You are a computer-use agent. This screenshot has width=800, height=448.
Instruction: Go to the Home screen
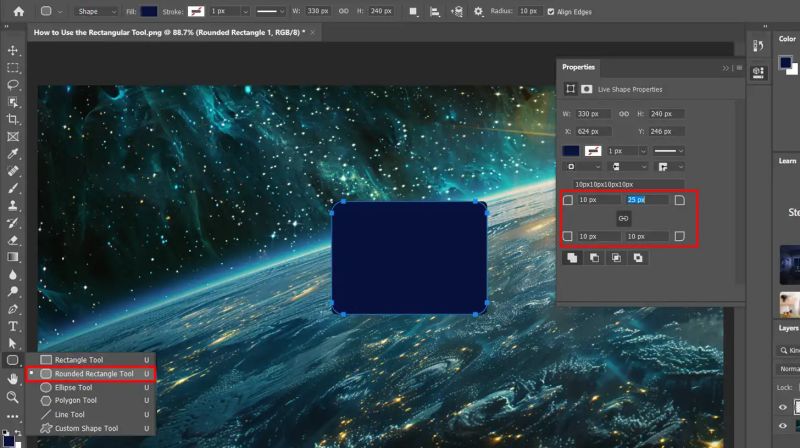[x=19, y=11]
